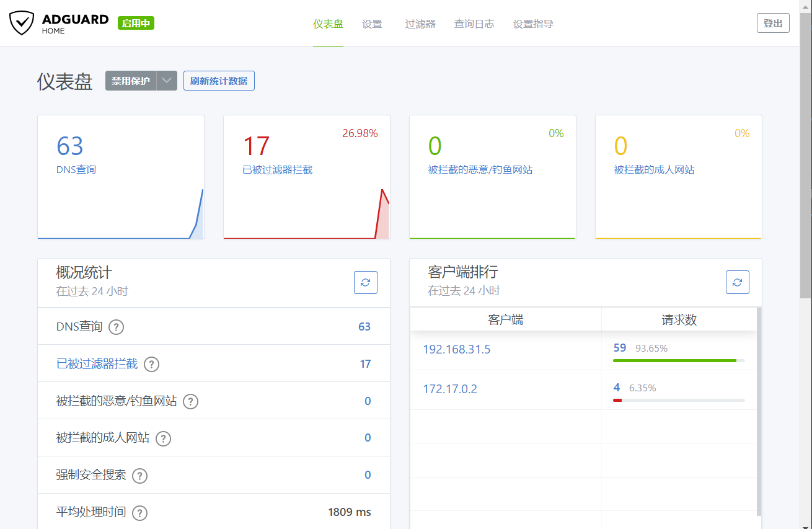This screenshot has height=529, width=812.
Task: Click the DNS查询 value 63 in list
Action: [x=364, y=327]
